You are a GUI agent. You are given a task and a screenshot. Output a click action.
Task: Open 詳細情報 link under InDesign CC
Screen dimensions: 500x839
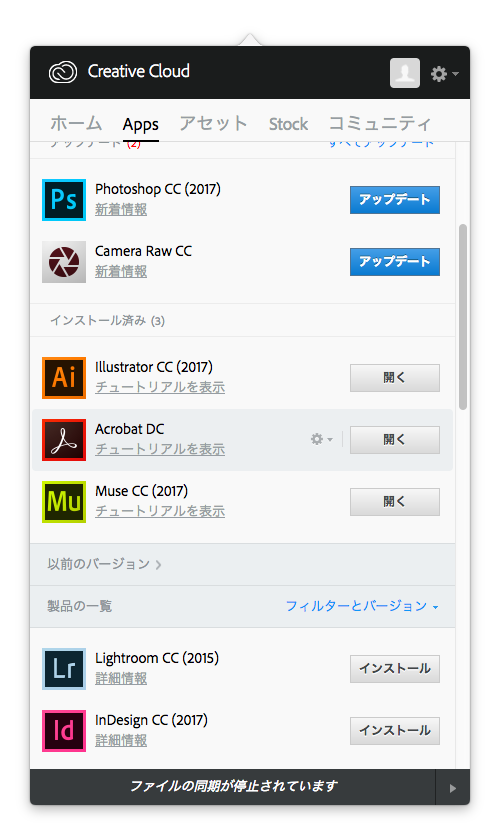121,741
